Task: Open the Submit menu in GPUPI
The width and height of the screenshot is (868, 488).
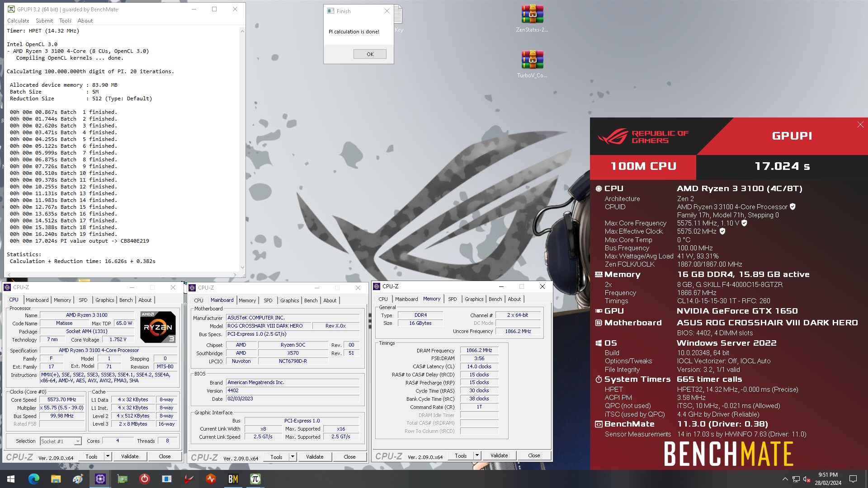Action: pyautogui.click(x=44, y=21)
